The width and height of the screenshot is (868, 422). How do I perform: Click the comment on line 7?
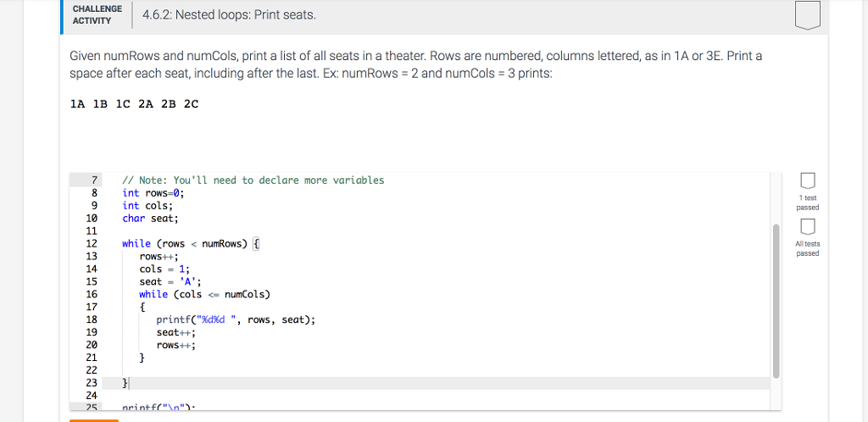[253, 180]
